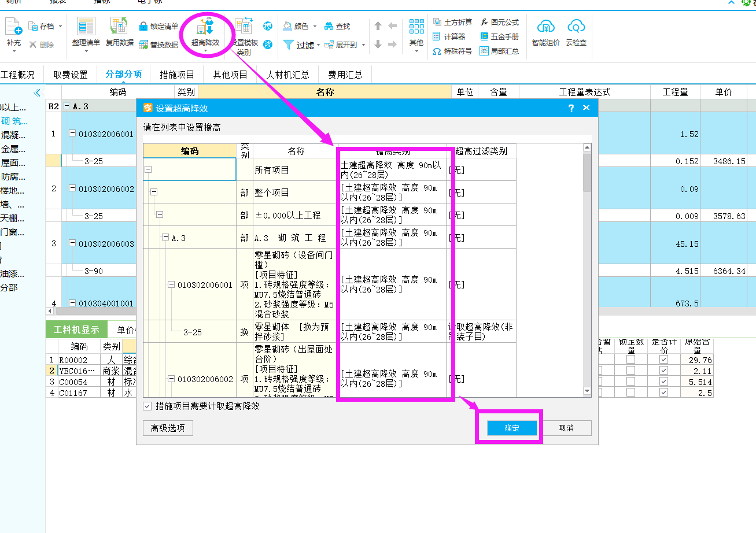Switch to the 费用汇总 tab

point(345,75)
